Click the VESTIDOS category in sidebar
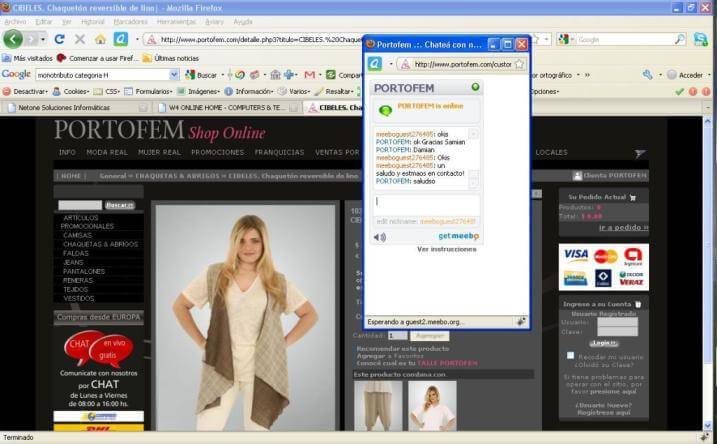This screenshot has width=717, height=444. coord(79,298)
